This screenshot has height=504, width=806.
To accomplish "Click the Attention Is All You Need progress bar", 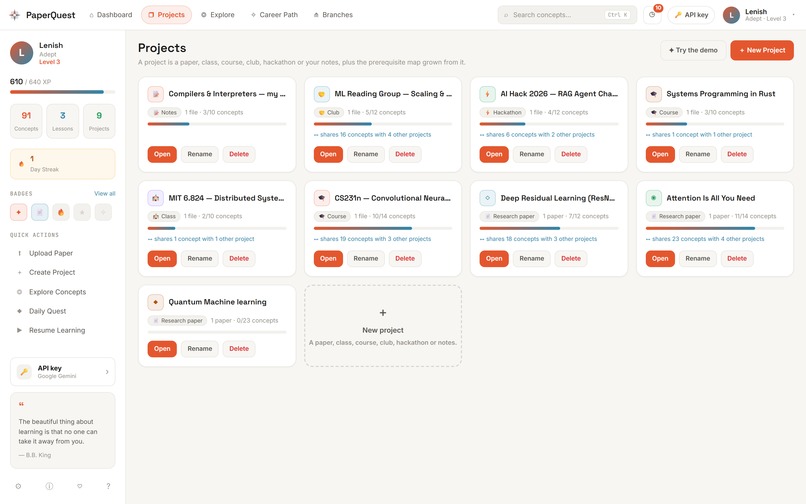I will coord(715,228).
